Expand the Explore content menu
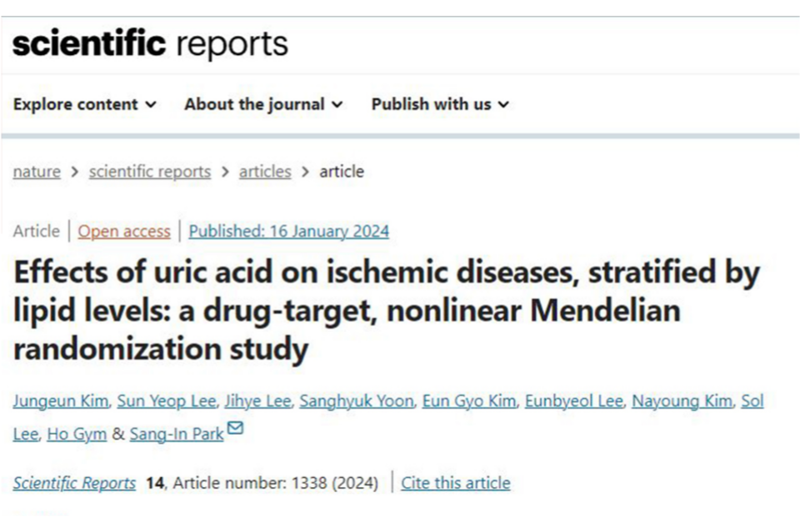The height and width of the screenshot is (532, 800). tap(84, 105)
